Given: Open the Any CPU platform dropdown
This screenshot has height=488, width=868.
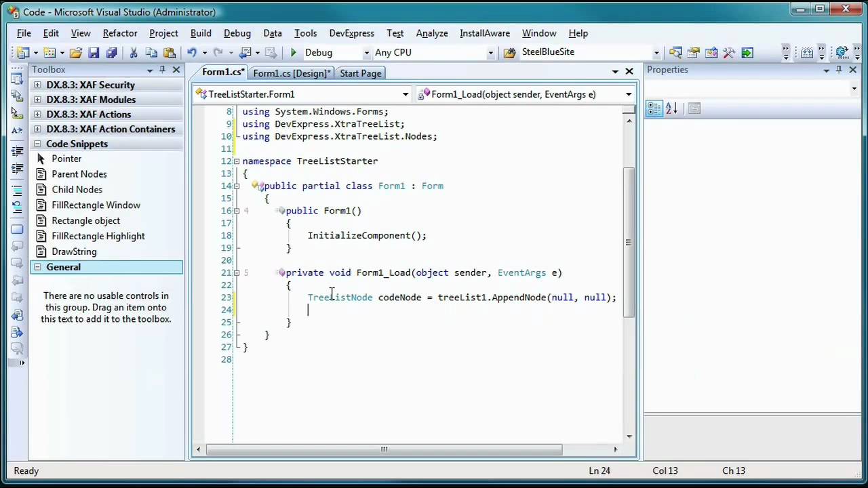Looking at the screenshot, I should [490, 53].
